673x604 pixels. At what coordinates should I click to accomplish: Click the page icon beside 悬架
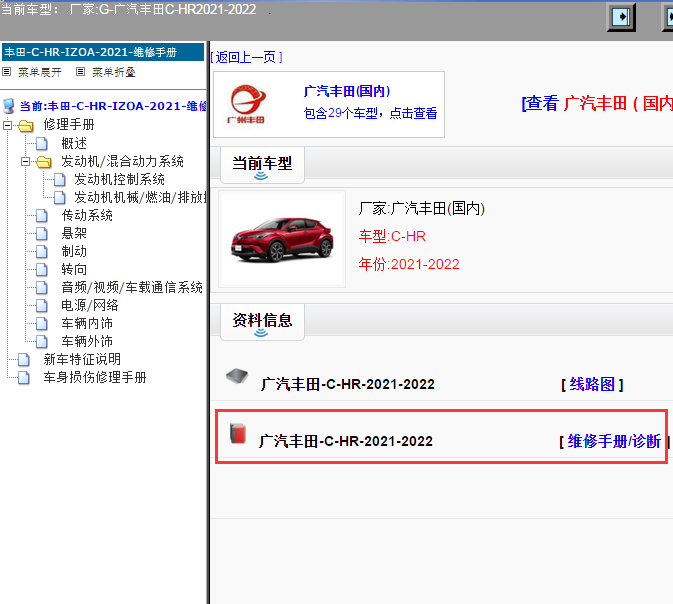tap(42, 234)
